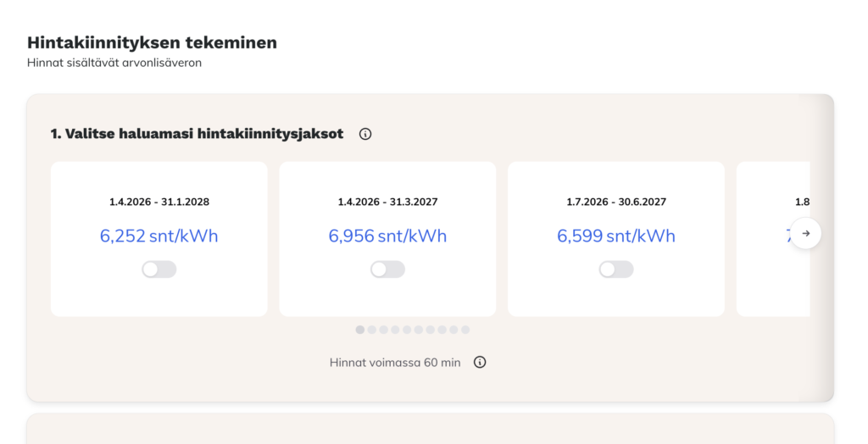Click the Hinnat voimassa 60 min text
The image size is (868, 444).
[x=395, y=363]
